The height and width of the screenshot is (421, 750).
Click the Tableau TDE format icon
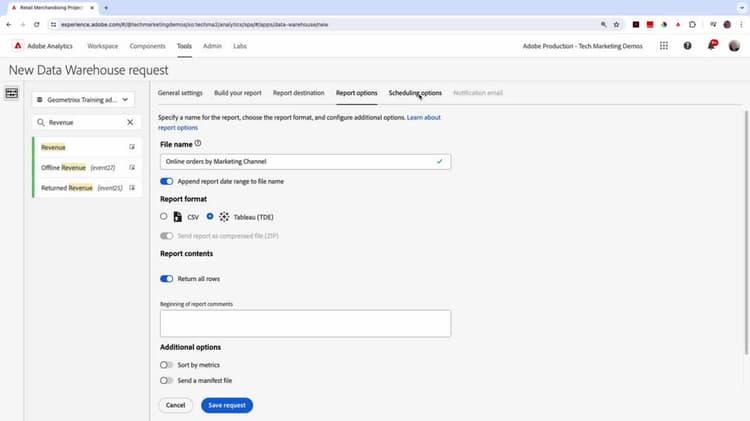(x=224, y=217)
